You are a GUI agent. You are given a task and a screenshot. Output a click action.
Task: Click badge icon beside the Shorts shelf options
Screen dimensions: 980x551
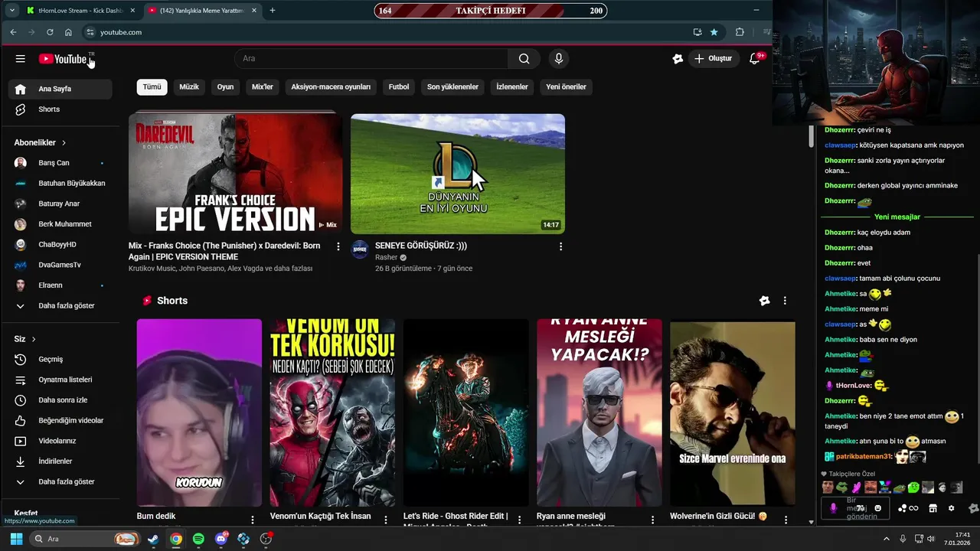coord(764,301)
